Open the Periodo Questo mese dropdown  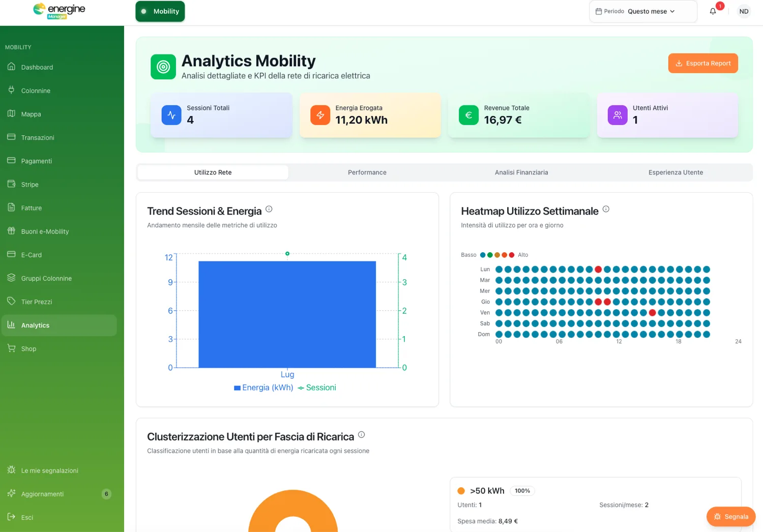(x=643, y=11)
